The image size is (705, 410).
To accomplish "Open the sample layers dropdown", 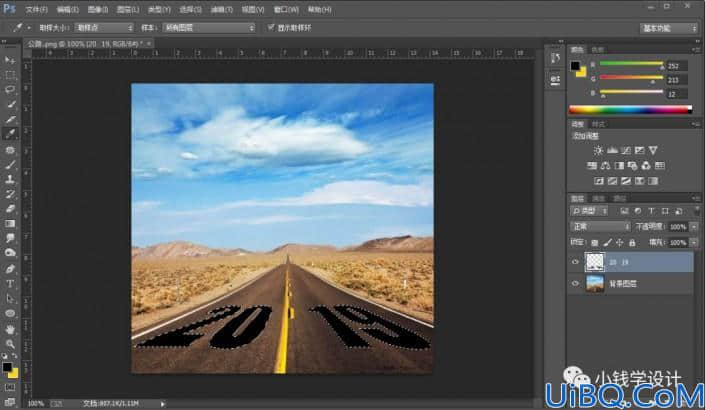I will point(209,28).
